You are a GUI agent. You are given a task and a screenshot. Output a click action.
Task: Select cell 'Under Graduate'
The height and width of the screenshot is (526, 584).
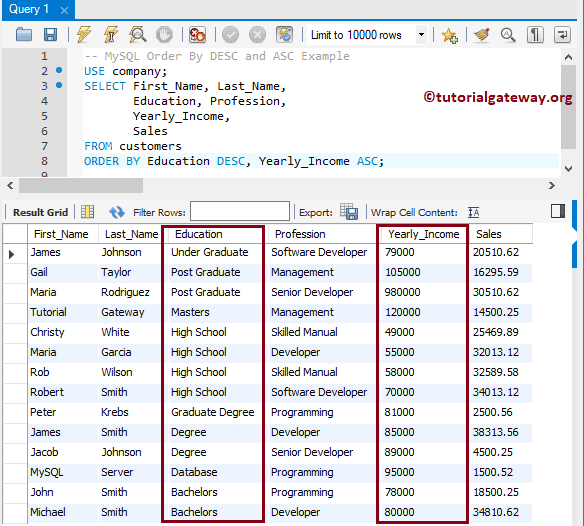(x=210, y=252)
